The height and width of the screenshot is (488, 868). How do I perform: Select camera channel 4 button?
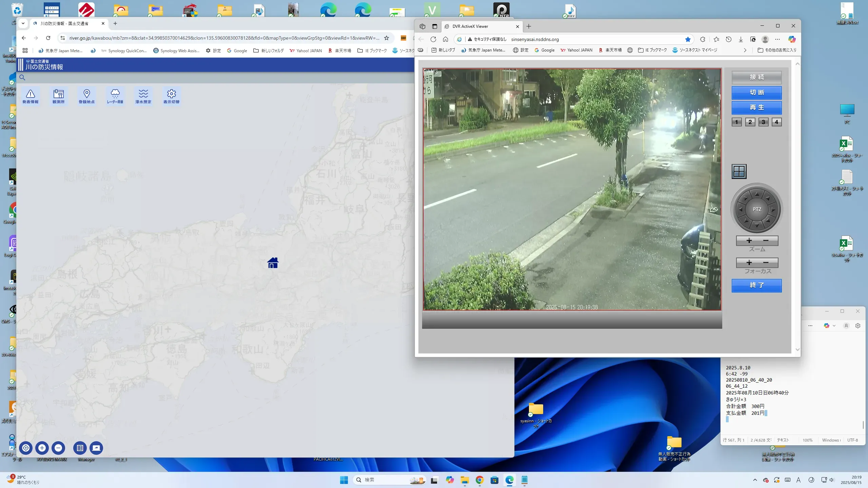tap(776, 122)
